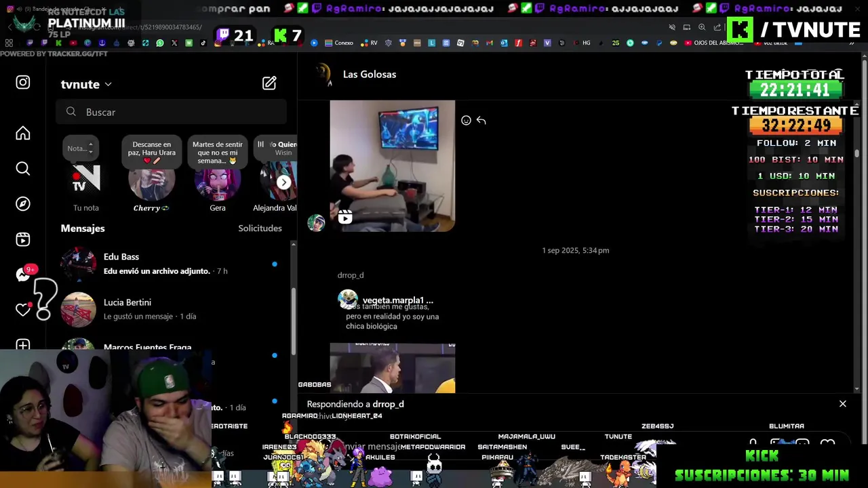Switch to Solicitudes requests
868x488 pixels.
[260, 228]
